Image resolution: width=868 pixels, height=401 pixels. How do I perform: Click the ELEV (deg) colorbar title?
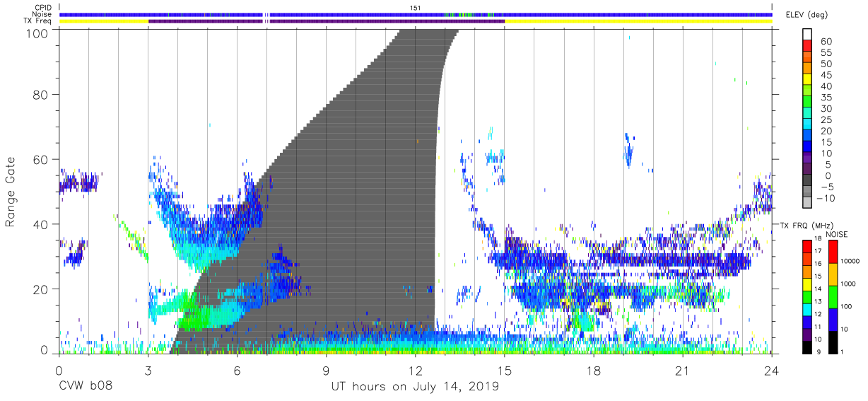[x=808, y=15]
